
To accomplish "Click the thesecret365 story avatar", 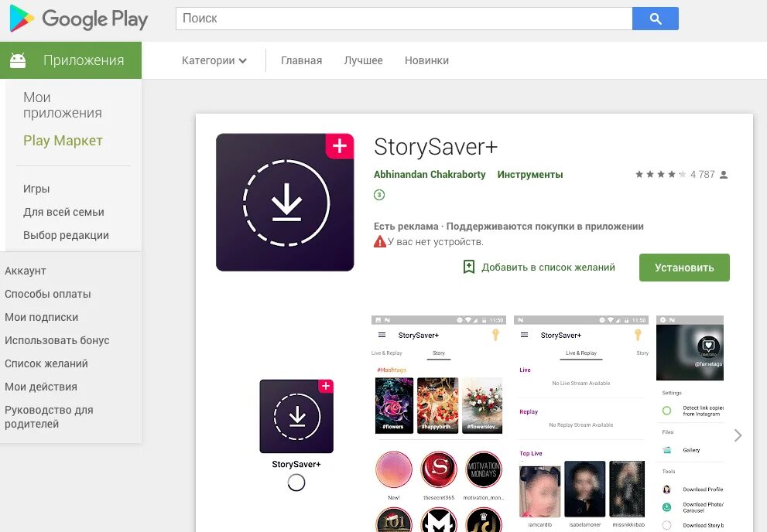I will [439, 469].
